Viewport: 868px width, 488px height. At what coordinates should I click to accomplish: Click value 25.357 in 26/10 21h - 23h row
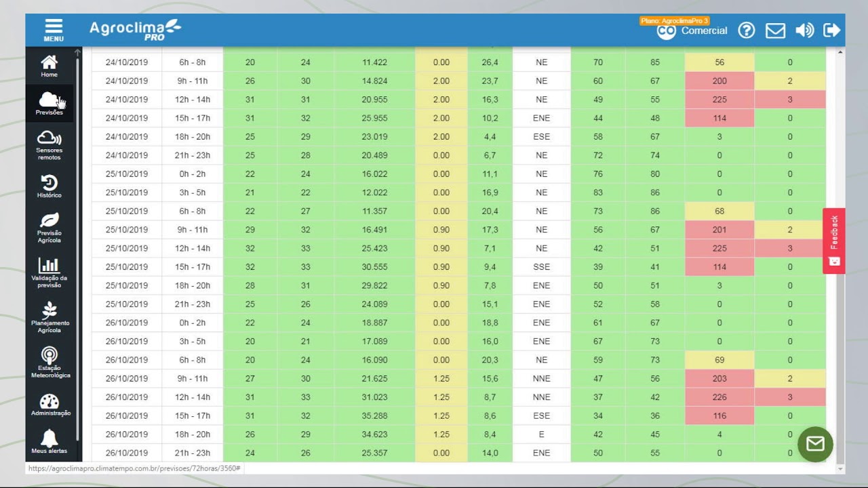pyautogui.click(x=374, y=453)
